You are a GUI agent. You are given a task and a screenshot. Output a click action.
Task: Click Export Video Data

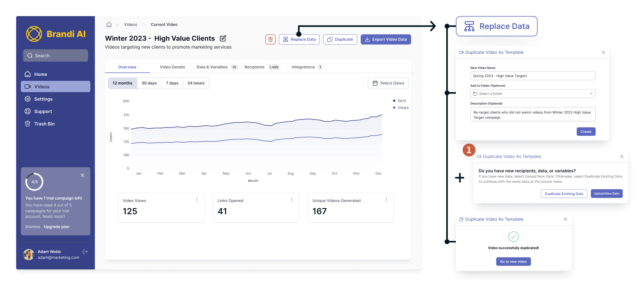386,39
